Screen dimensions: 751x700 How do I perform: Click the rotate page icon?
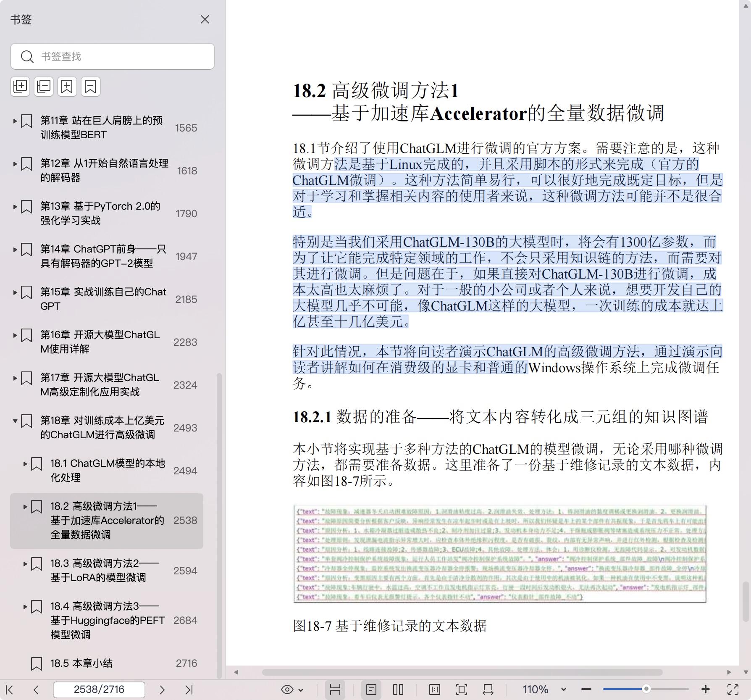tap(488, 689)
